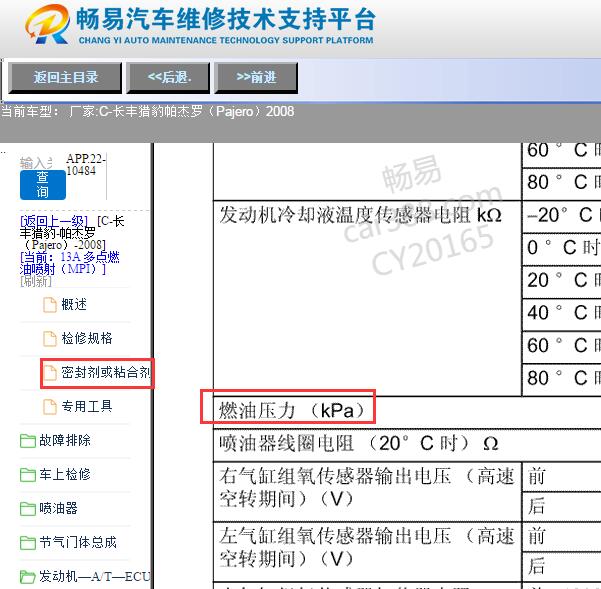The image size is (601, 589).
Task: Click folder icon beside 车上检修
Action: click(x=28, y=475)
